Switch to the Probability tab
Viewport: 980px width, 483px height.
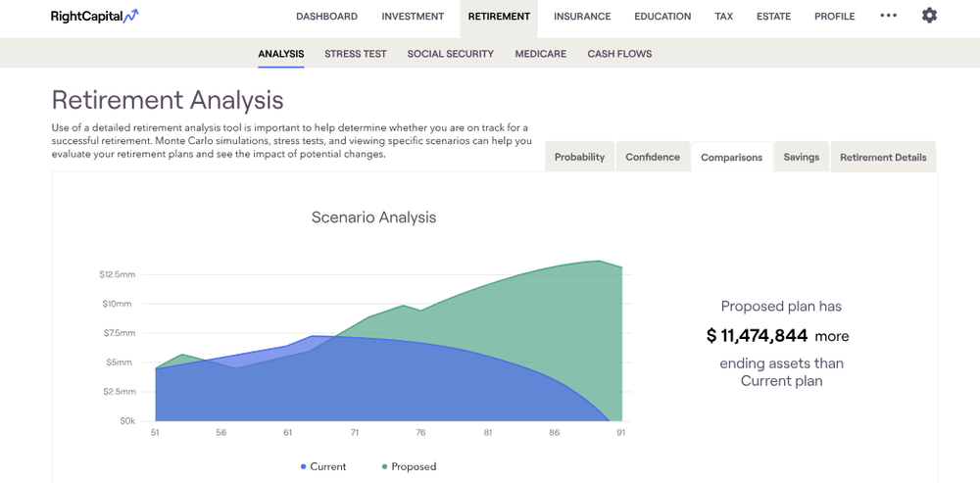tap(579, 157)
